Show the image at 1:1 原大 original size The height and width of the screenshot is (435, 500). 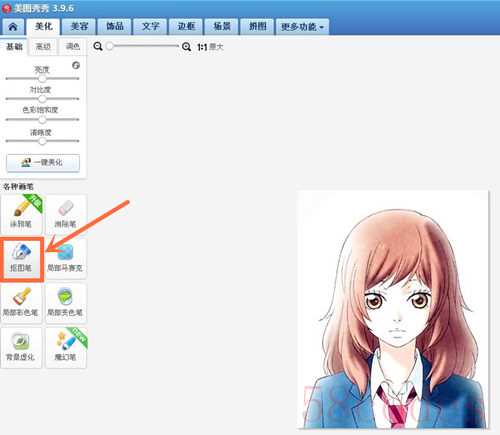pos(210,47)
